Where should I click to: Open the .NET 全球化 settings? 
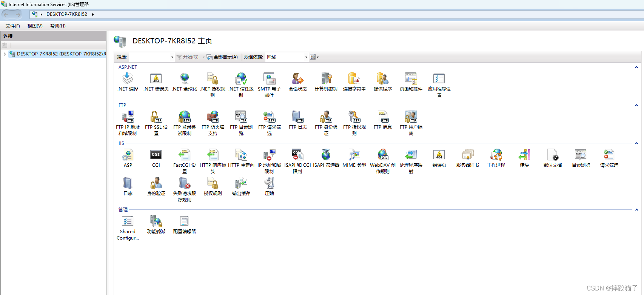(185, 82)
